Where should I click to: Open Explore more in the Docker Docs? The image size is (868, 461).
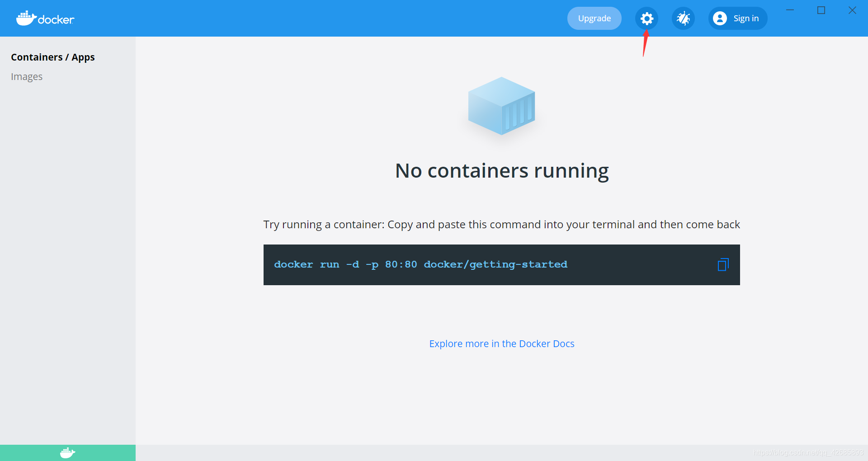tap(502, 343)
